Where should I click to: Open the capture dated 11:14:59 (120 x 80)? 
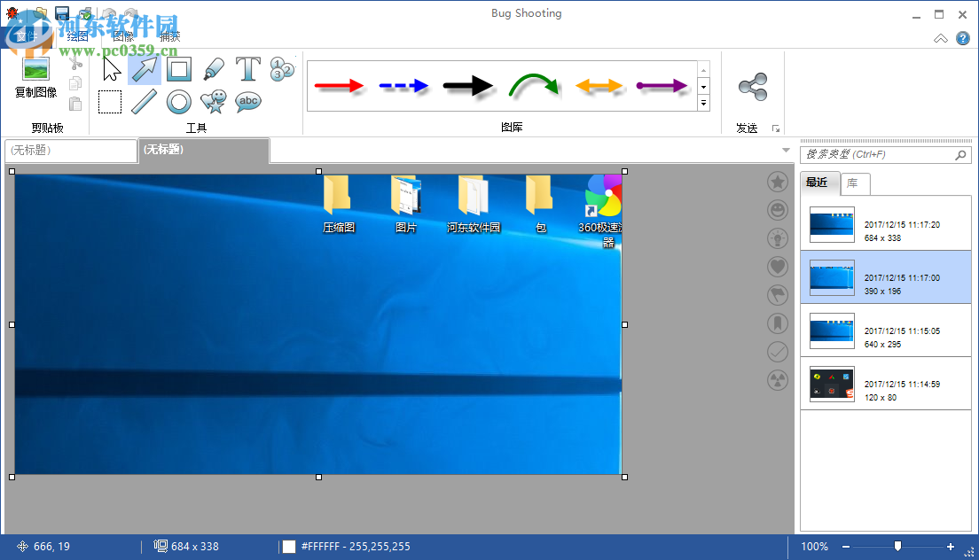point(886,384)
